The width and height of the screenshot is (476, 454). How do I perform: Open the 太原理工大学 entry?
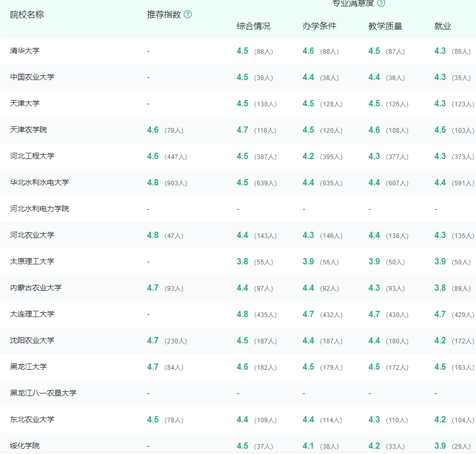click(32, 262)
